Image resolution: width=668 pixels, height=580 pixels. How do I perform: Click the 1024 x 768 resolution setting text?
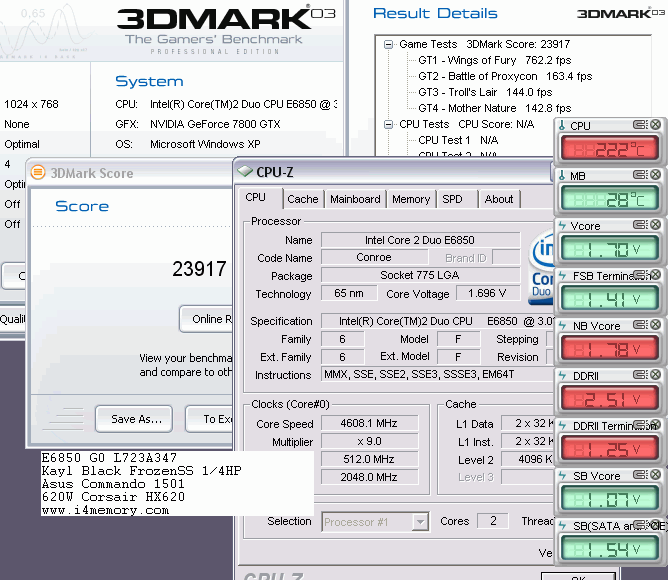(32, 104)
